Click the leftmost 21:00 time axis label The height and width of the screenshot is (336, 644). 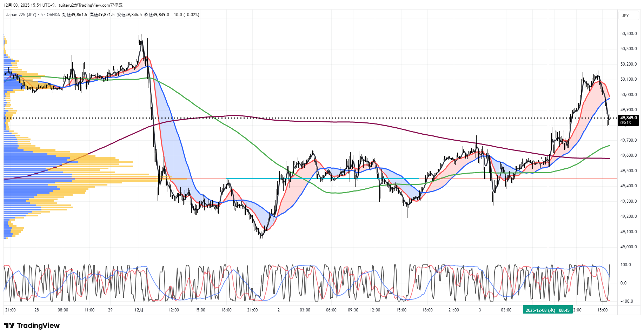(11, 310)
